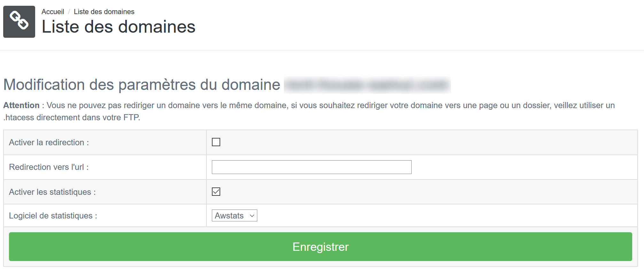Click the breadcrumb slash separator
The height and width of the screenshot is (270, 644).
click(69, 12)
